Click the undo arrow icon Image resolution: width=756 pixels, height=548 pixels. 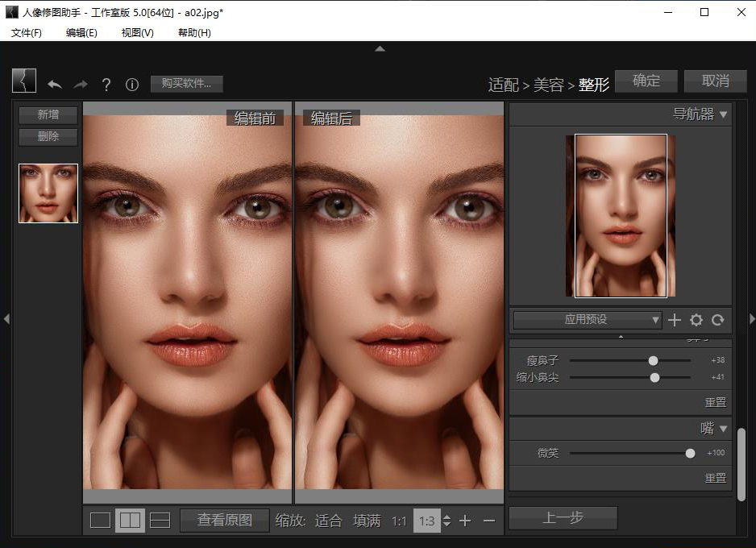coord(55,84)
